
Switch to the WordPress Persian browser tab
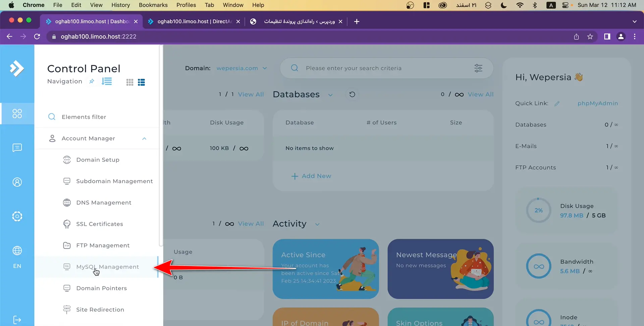click(x=297, y=21)
